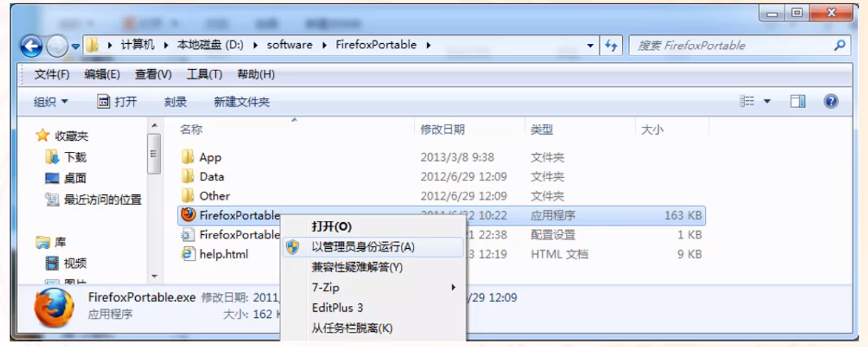Click the Data folder name
The width and height of the screenshot is (868, 347).
[211, 176]
